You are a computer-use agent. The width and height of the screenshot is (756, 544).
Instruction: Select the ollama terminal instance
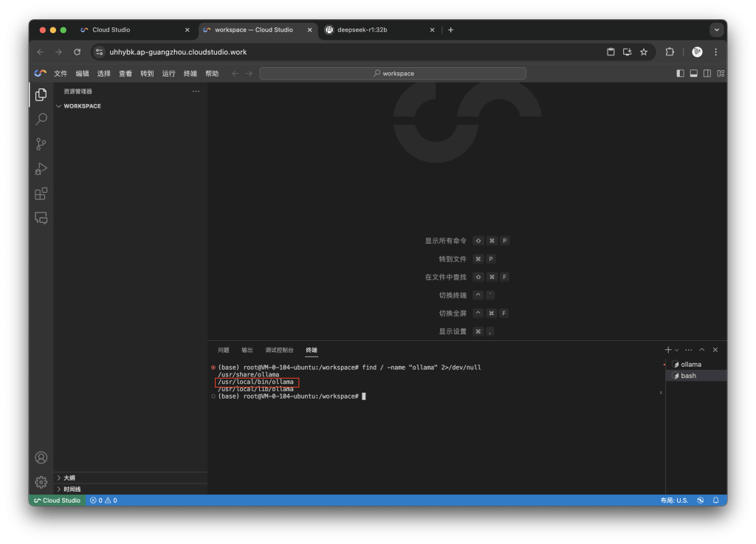[696, 365]
